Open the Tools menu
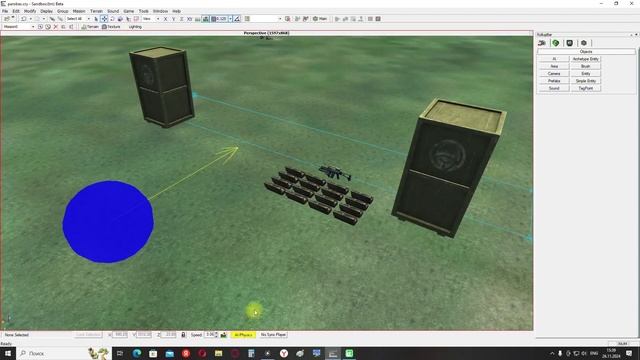The height and width of the screenshot is (360, 640). click(x=144, y=11)
